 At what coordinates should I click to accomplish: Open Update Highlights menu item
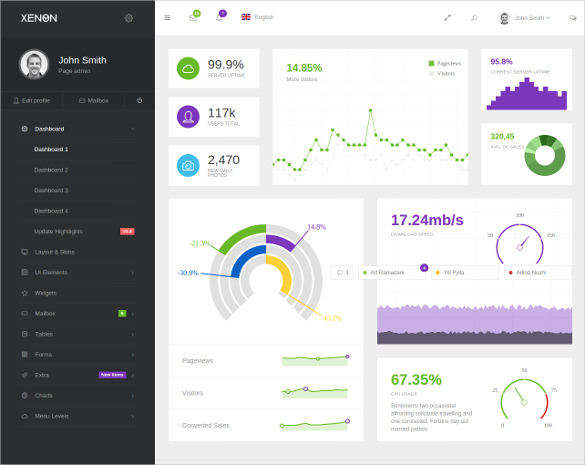(58, 231)
